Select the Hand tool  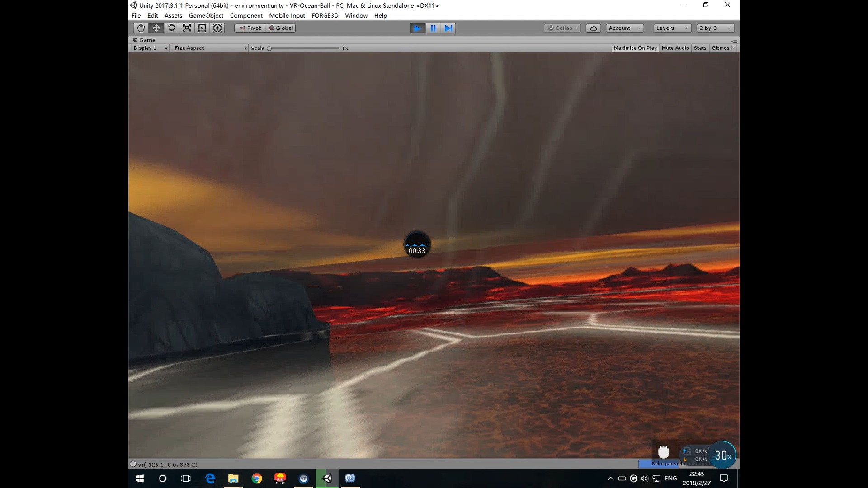click(141, 28)
